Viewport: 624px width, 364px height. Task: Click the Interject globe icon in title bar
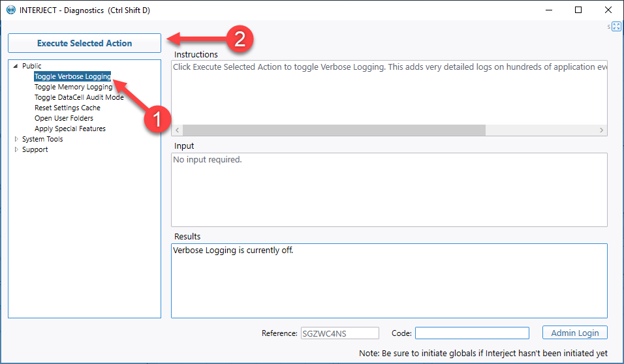10,10
